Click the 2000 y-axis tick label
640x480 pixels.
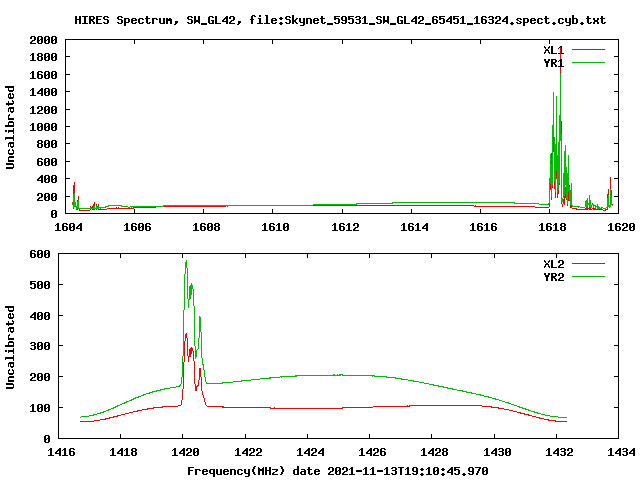pyautogui.click(x=43, y=40)
